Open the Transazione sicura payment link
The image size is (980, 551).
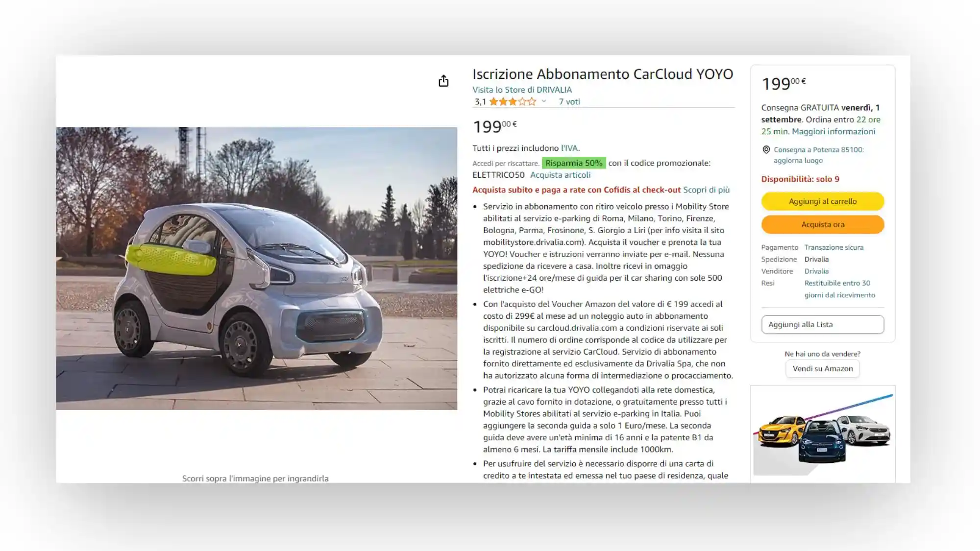pos(834,247)
